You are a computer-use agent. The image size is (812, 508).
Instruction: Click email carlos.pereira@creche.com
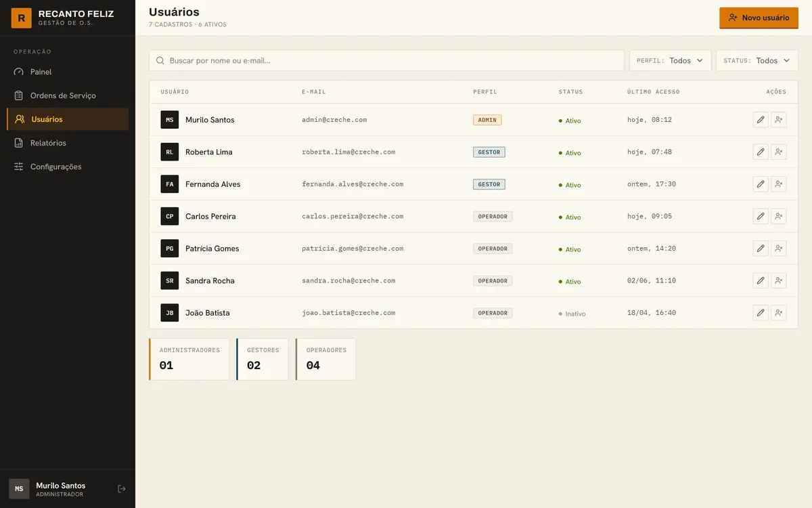click(353, 216)
